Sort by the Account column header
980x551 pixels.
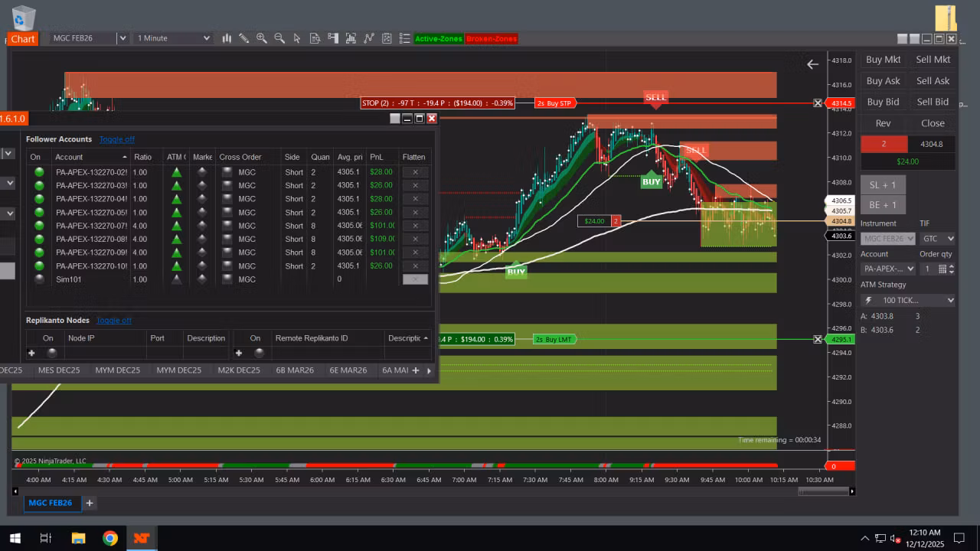point(90,157)
